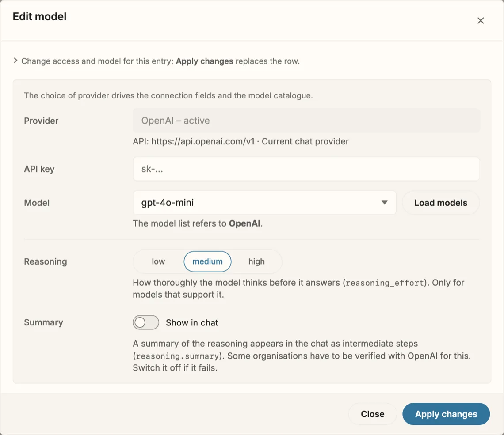Click the Load models button
Image resolution: width=504 pixels, height=435 pixels.
point(441,203)
